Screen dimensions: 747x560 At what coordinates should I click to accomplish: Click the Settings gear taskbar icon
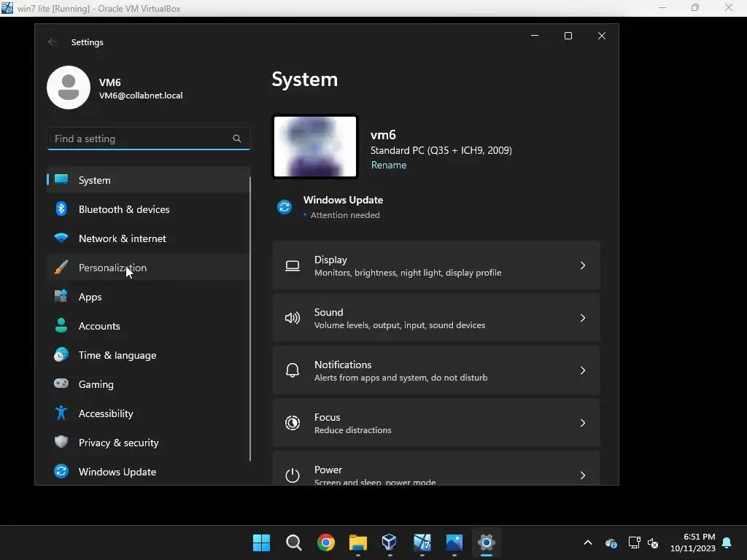click(x=487, y=542)
